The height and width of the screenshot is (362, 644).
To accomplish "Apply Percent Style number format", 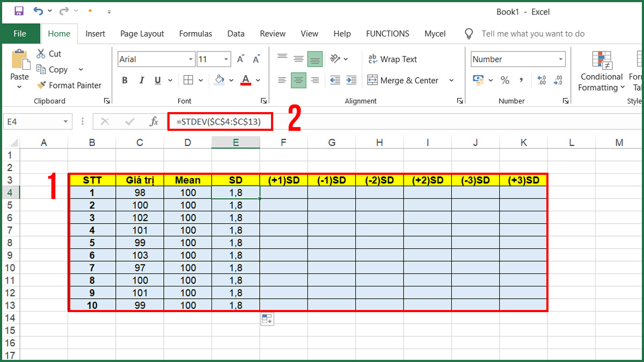I will pyautogui.click(x=505, y=80).
